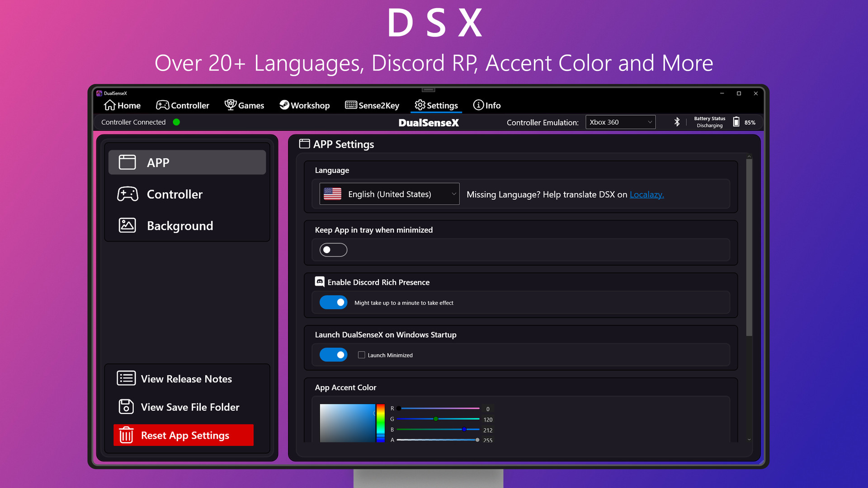
Task: Select the Background sidebar icon
Action: point(127,225)
